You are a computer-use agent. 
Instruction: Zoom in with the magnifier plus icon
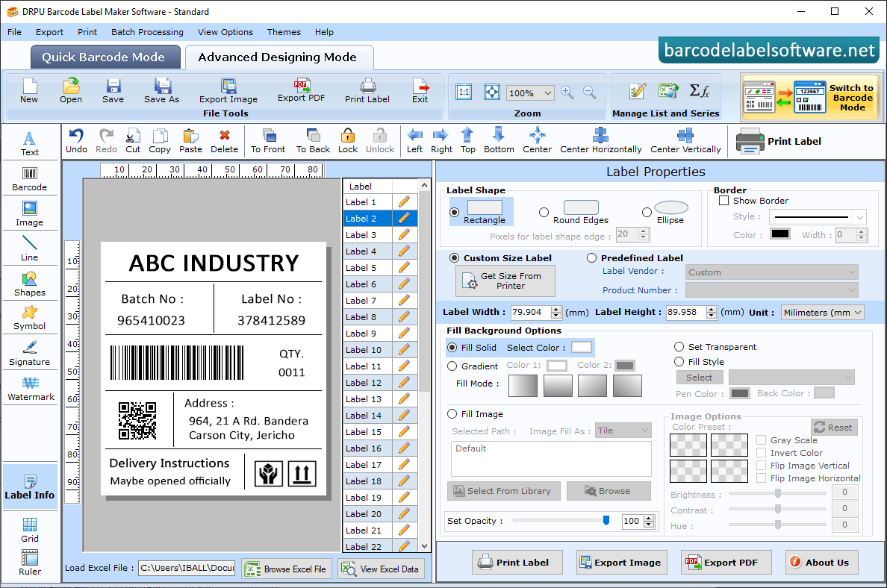tap(567, 93)
